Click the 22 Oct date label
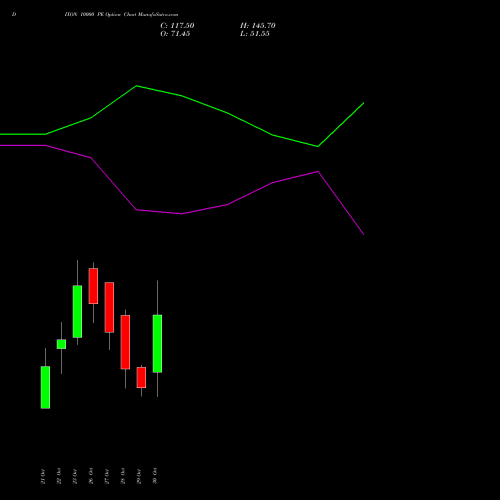This screenshot has width=500, height=500. [59, 476]
